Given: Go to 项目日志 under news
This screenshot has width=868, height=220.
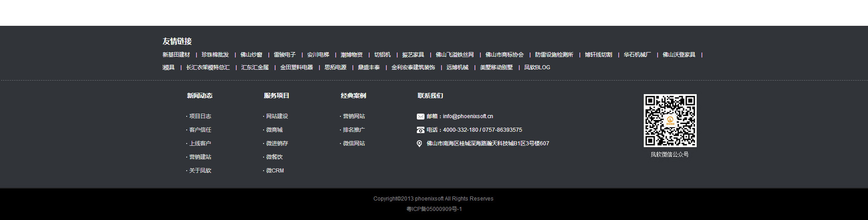Looking at the screenshot, I should pos(200,116).
